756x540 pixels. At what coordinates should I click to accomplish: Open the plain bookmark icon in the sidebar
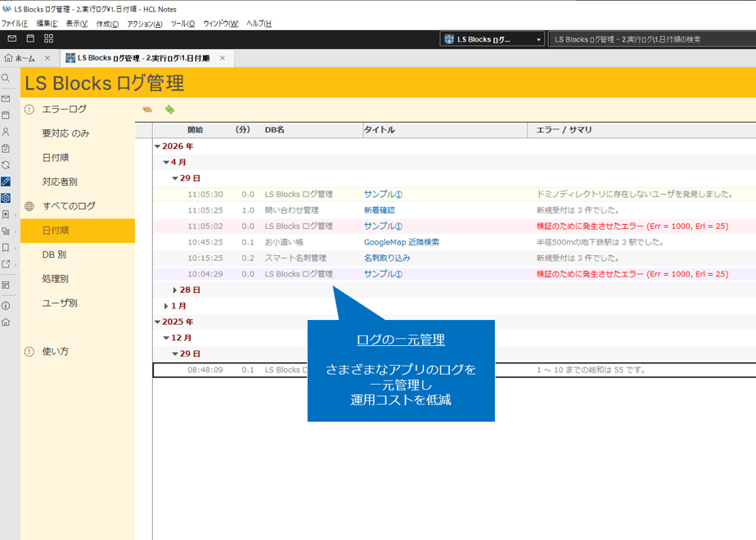(x=6, y=248)
